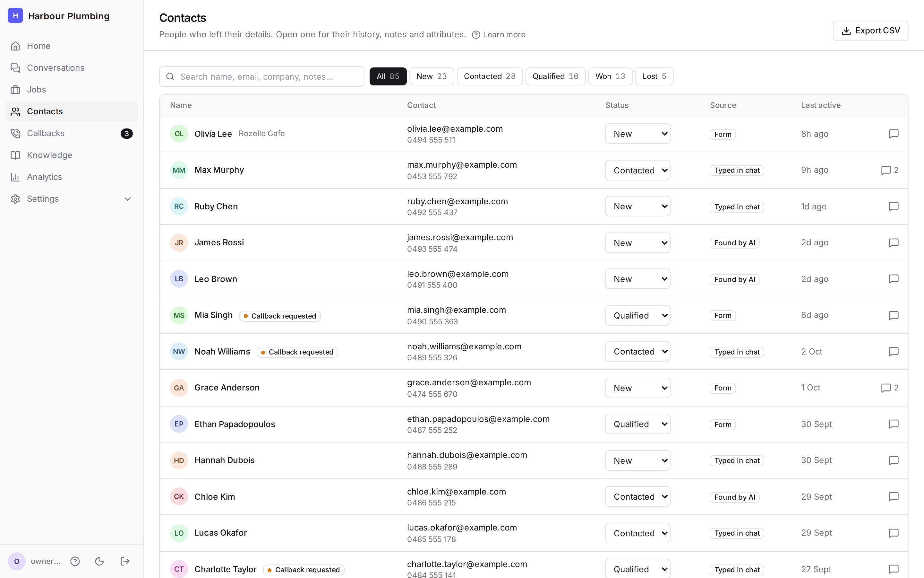The width and height of the screenshot is (924, 578).
Task: Open the chat icon for Leo Brown
Action: tap(894, 279)
